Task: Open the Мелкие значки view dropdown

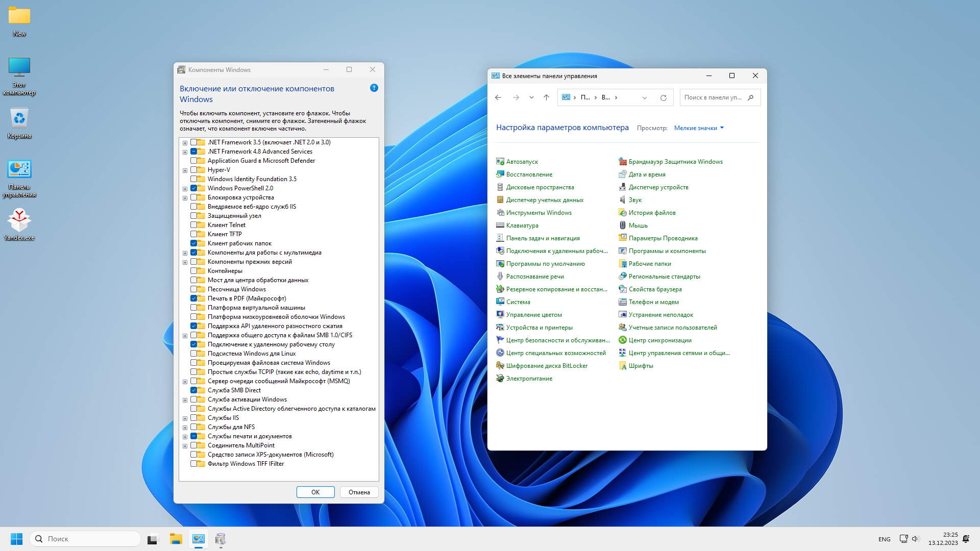Action: click(x=698, y=128)
